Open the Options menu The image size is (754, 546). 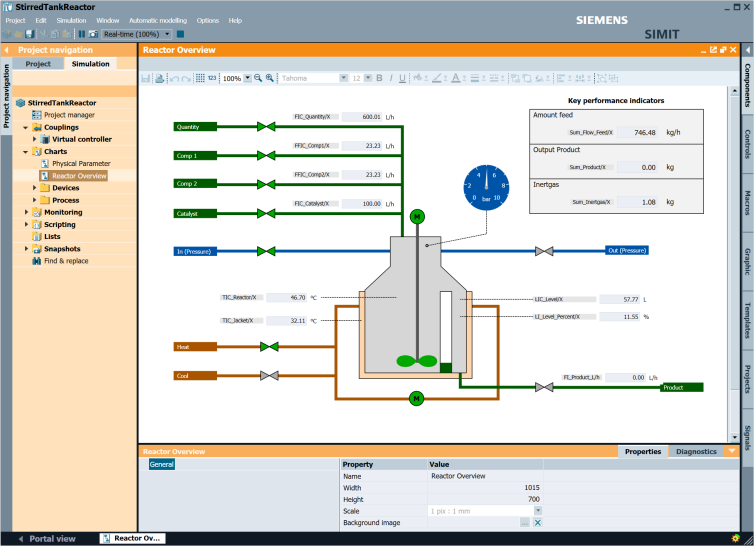pyautogui.click(x=207, y=21)
